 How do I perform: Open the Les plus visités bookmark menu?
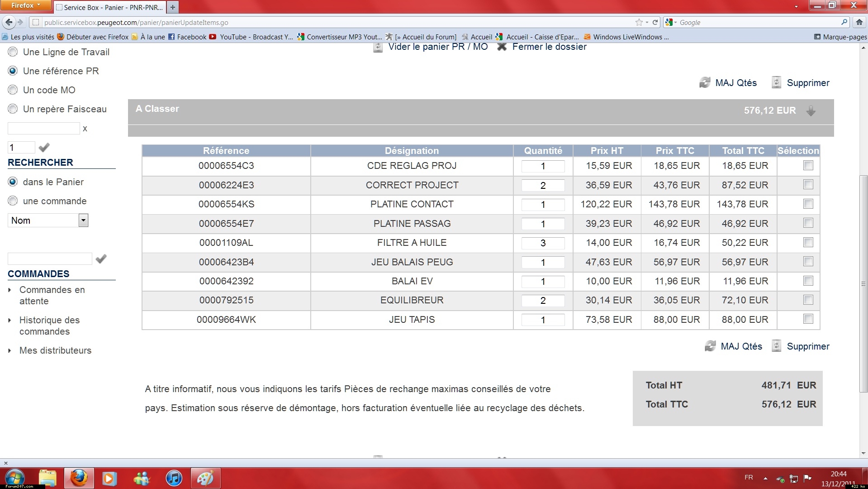pos(28,37)
